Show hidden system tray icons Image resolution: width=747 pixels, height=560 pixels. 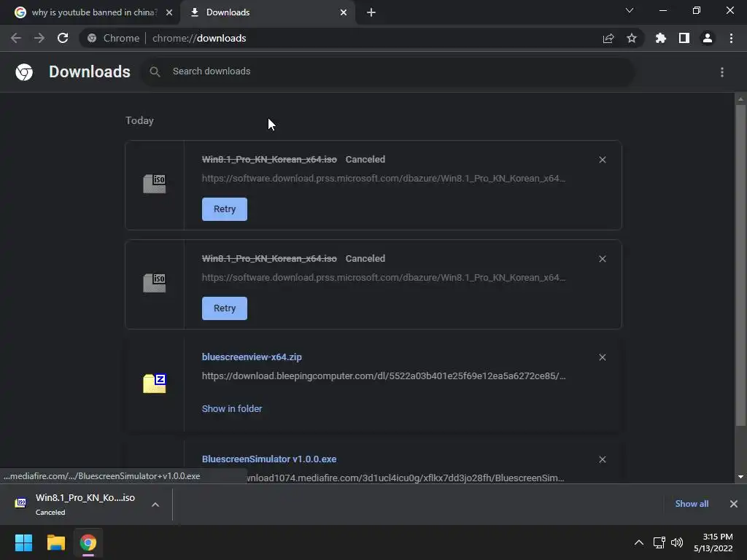(x=639, y=542)
